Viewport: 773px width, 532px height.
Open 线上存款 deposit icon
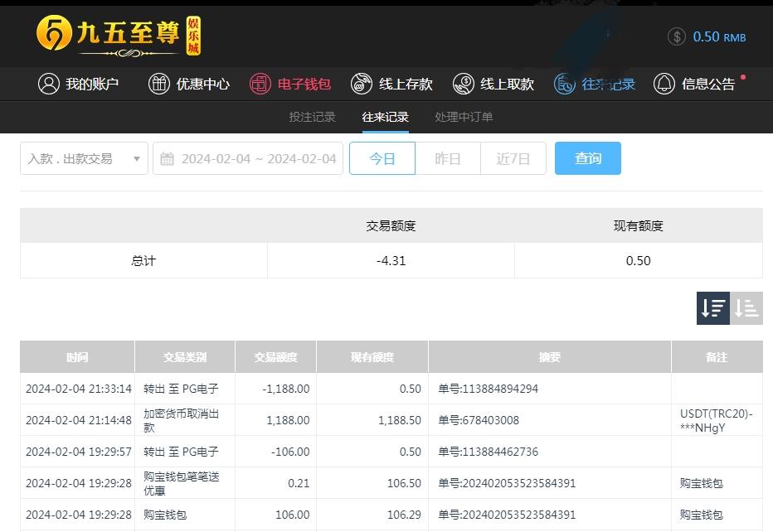pyautogui.click(x=362, y=84)
